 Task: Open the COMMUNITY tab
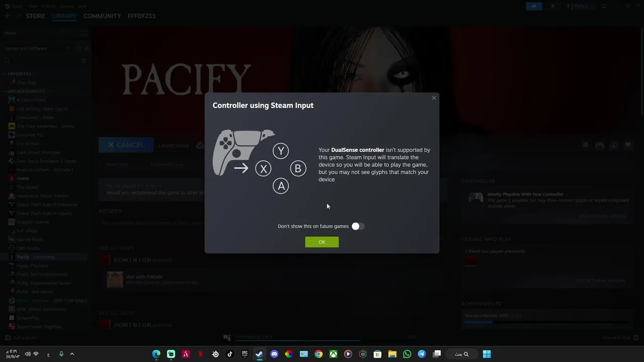102,16
